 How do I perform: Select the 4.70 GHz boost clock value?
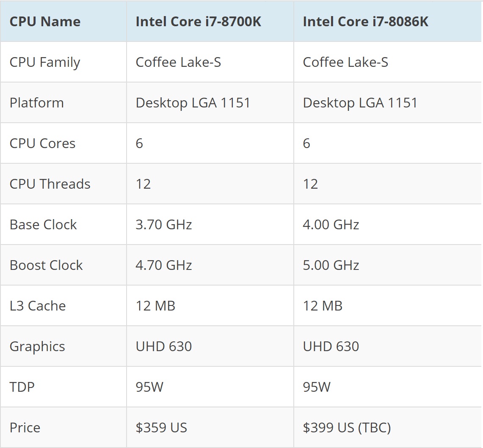164,265
